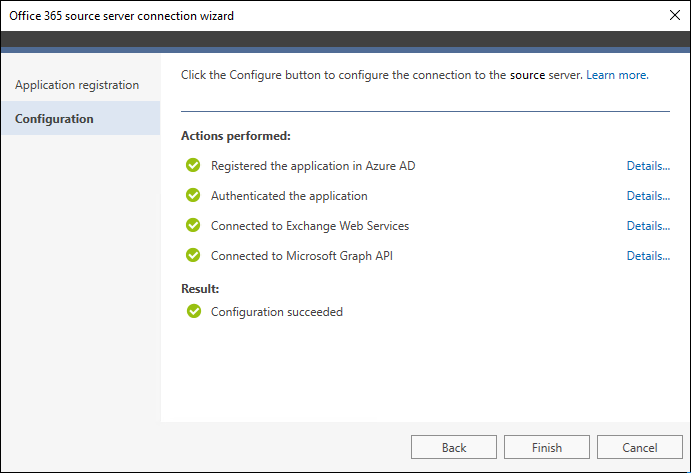Click the checkmark next to Microsoft Graph API
The width and height of the screenshot is (691, 473).
[193, 255]
